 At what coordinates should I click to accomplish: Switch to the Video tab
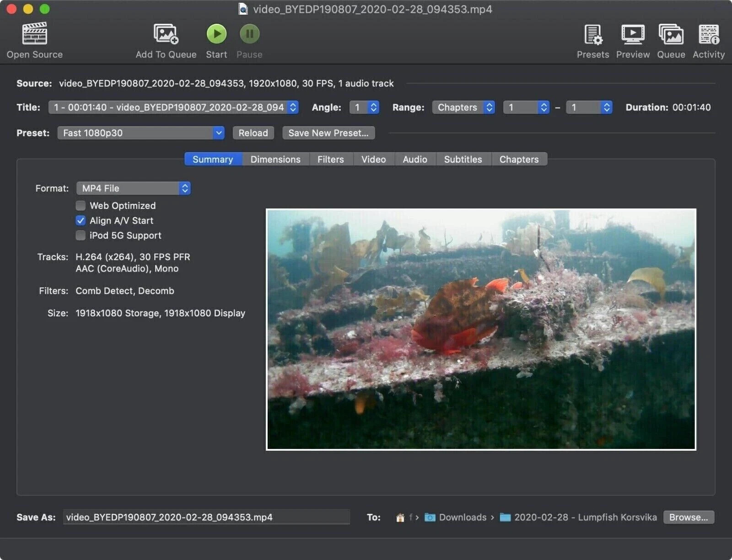click(x=373, y=159)
